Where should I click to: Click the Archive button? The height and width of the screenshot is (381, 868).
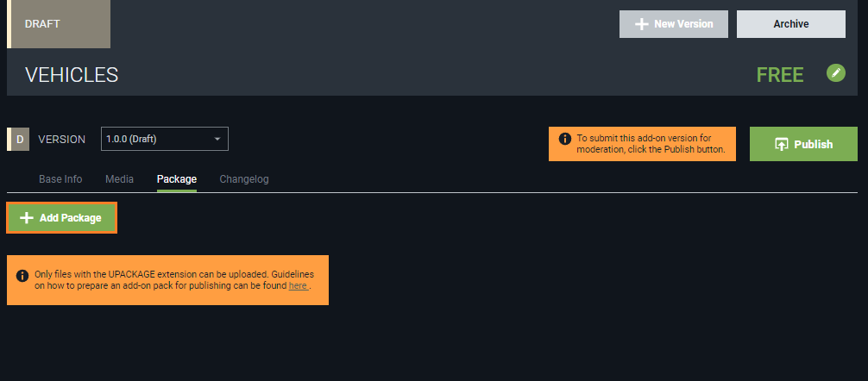(x=790, y=24)
